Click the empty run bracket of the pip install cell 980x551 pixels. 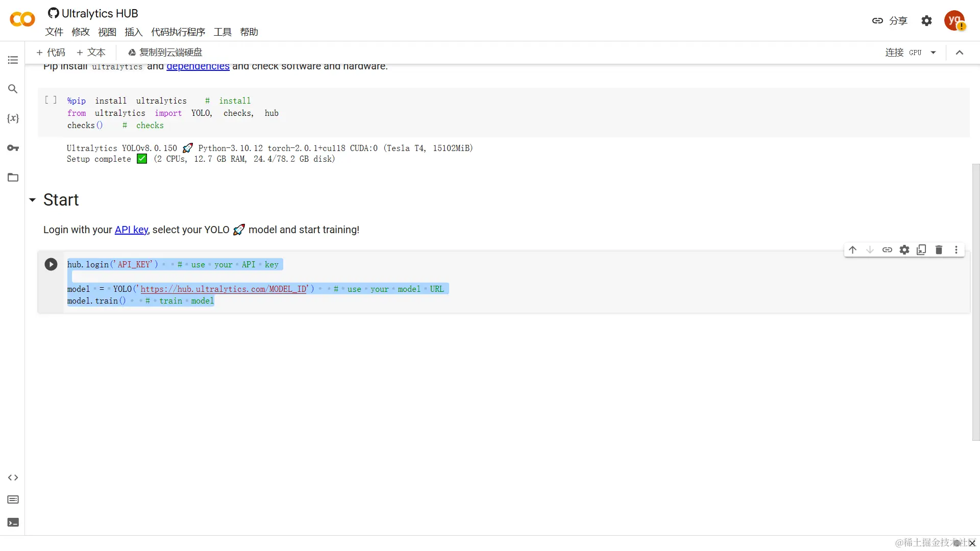click(x=51, y=100)
